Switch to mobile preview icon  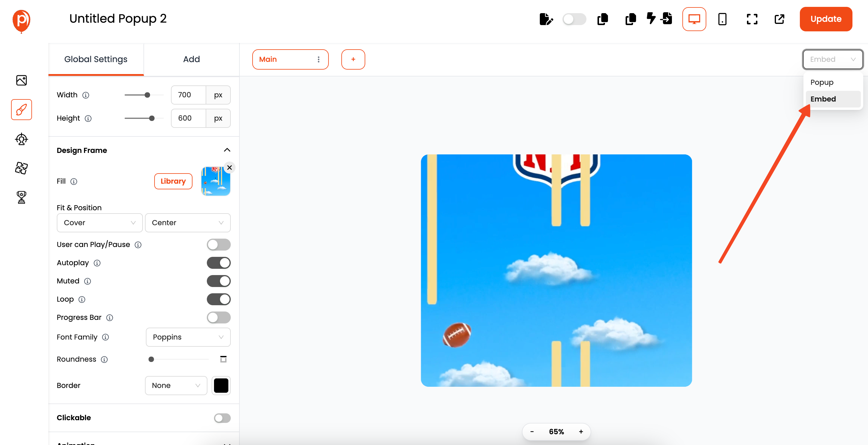click(722, 19)
